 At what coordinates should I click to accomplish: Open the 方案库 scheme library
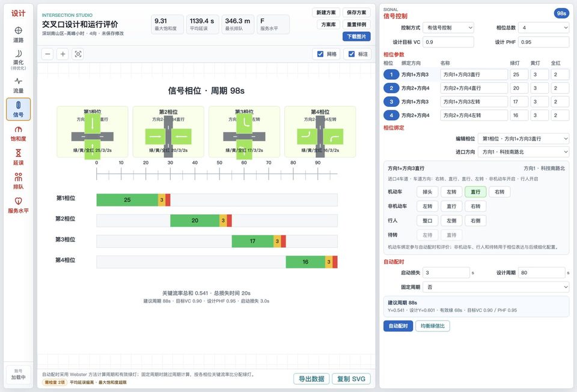coord(328,25)
